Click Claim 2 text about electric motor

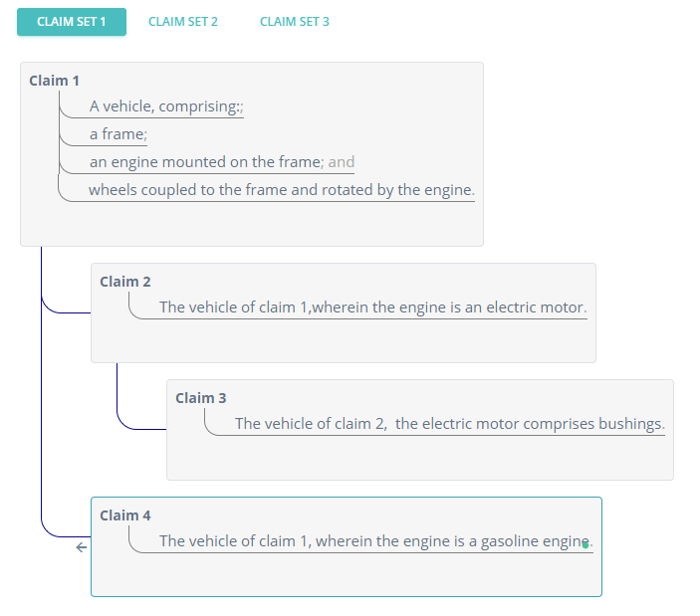(373, 308)
